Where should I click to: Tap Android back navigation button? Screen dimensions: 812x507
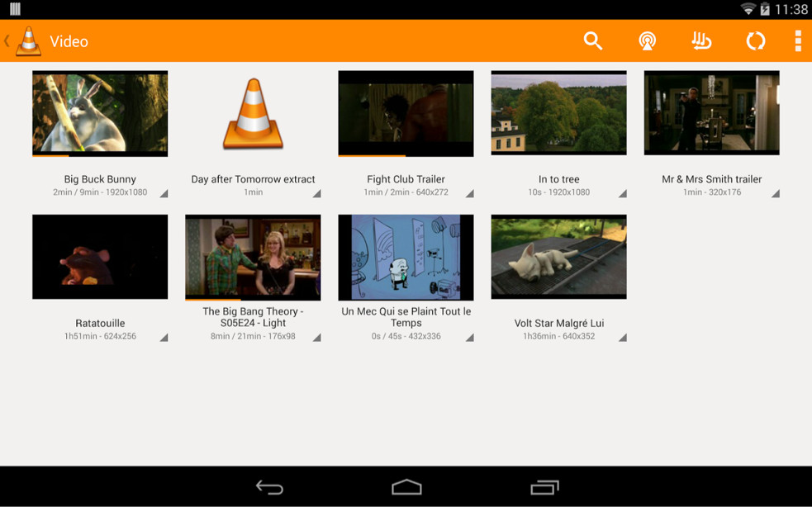click(270, 487)
